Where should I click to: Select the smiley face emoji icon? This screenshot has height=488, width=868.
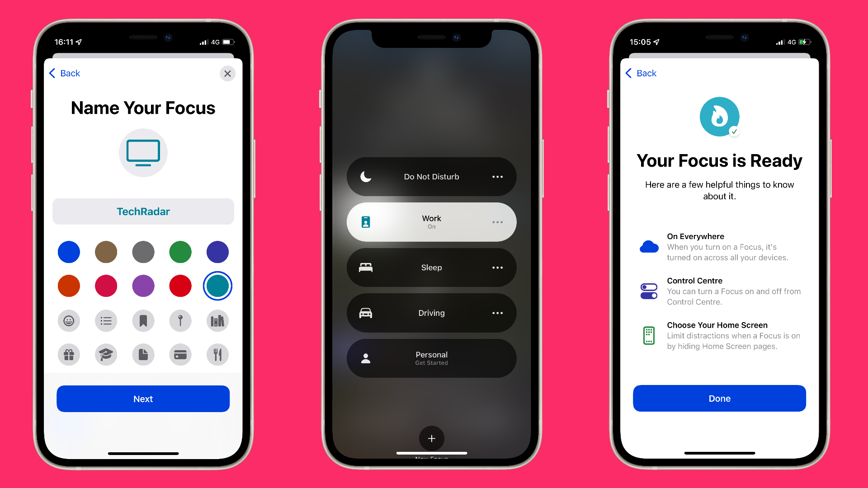pyautogui.click(x=69, y=320)
